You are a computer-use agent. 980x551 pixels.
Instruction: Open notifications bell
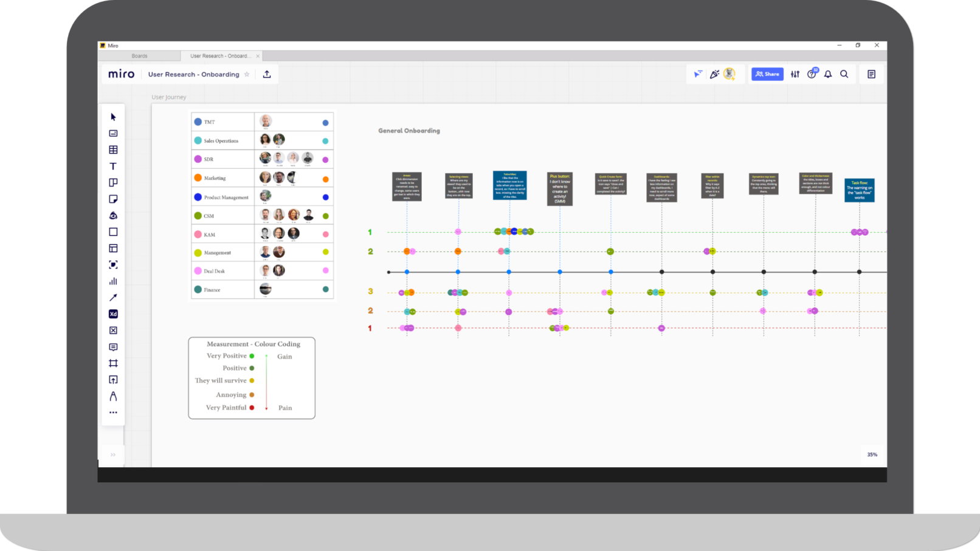[x=828, y=74]
